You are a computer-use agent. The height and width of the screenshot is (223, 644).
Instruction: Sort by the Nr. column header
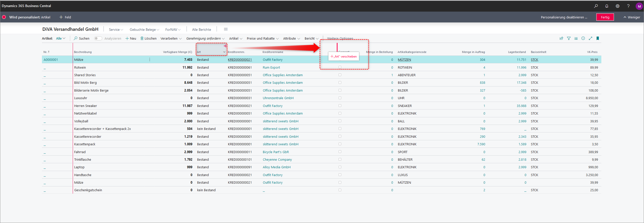[46, 52]
